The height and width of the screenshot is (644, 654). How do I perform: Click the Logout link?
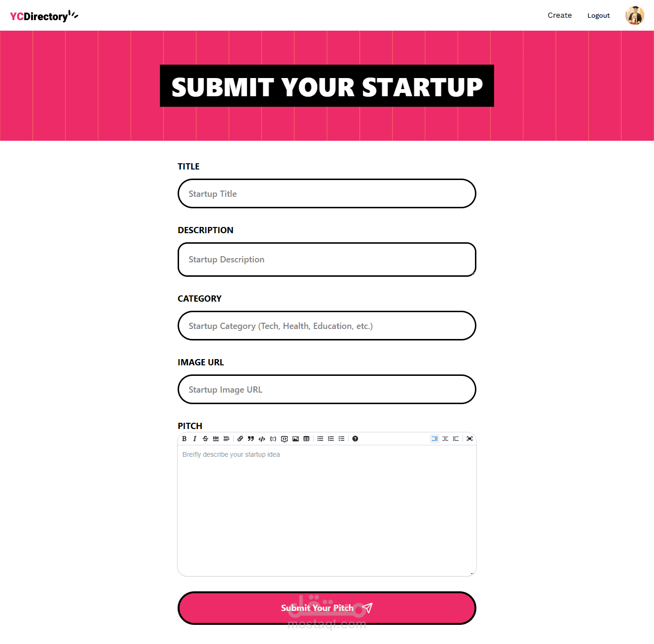(598, 15)
